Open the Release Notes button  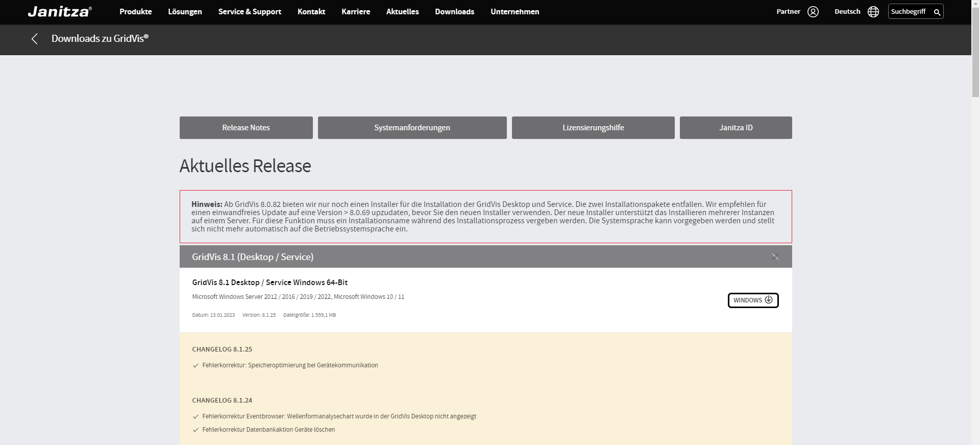pyautogui.click(x=246, y=128)
